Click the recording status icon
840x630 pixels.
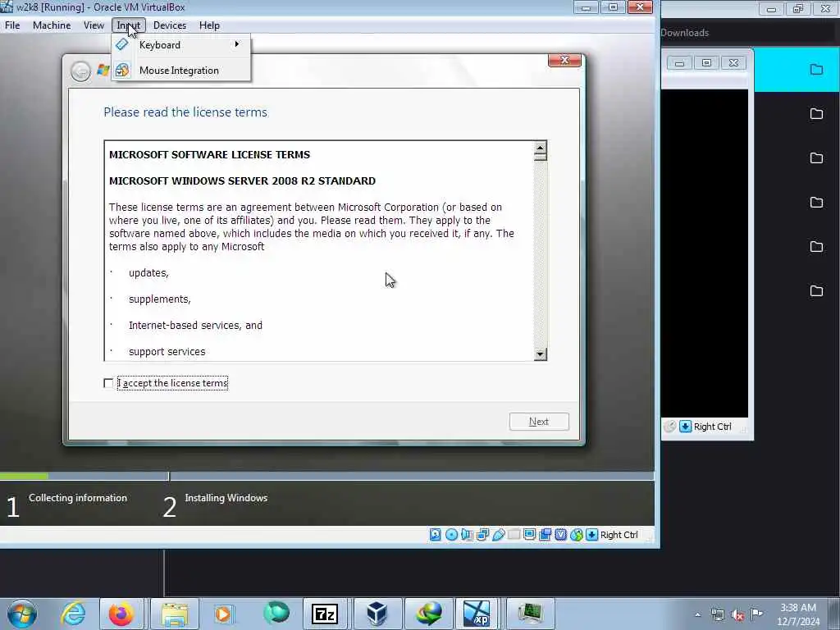546,535
